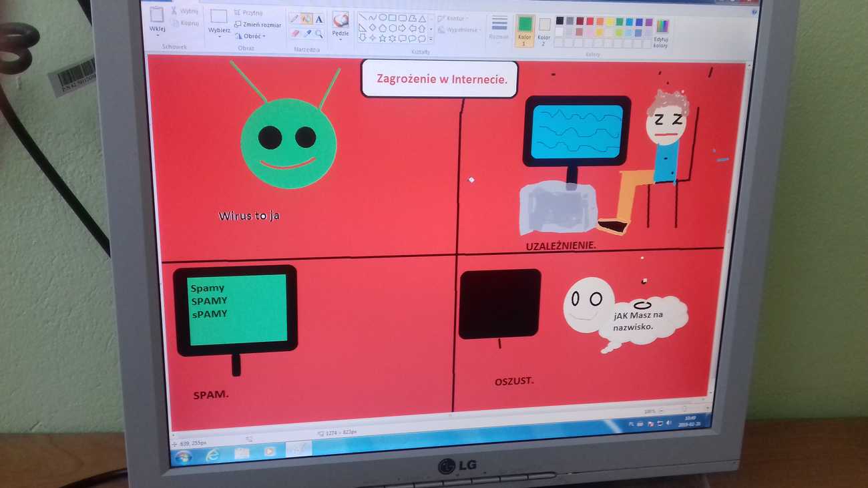Click the Wklej (Paste) clipboard icon

[156, 14]
